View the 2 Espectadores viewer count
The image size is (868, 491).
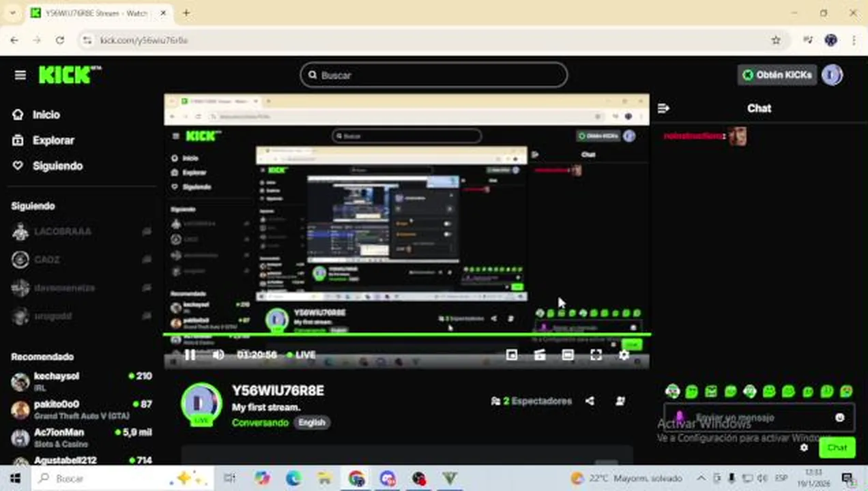point(531,401)
